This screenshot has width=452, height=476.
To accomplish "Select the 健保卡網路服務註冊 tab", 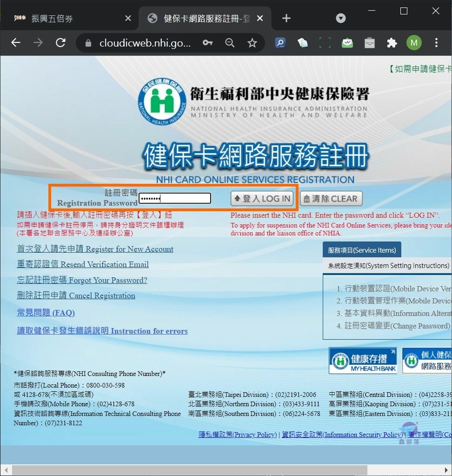I will (x=206, y=19).
